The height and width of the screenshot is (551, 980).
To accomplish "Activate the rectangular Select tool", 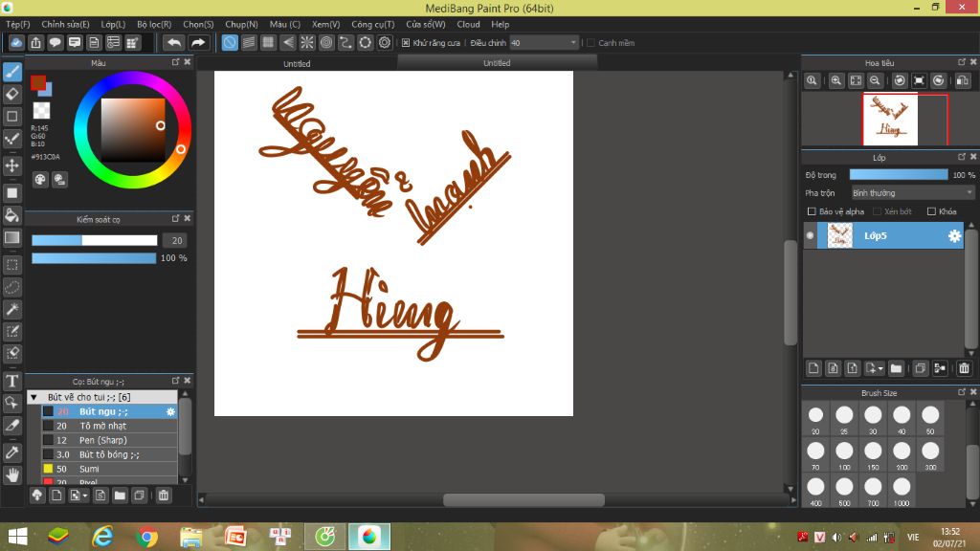I will 12,265.
